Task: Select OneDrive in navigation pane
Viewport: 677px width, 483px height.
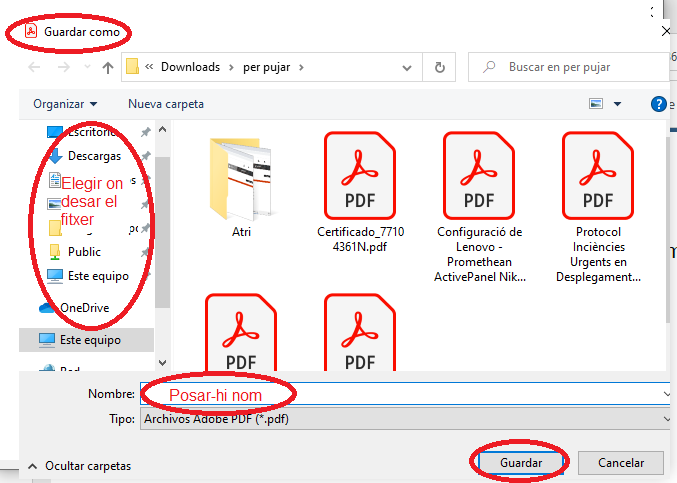Action: click(84, 308)
